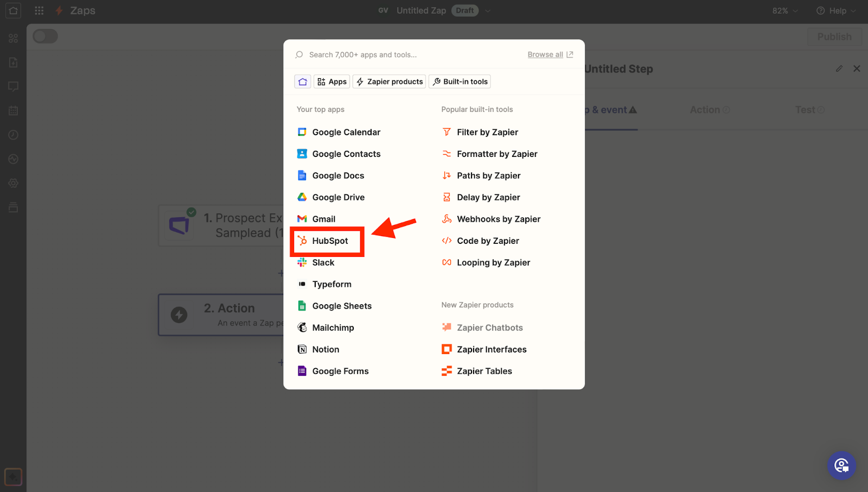Open the Help menu
This screenshot has width=868, height=492.
click(836, 11)
